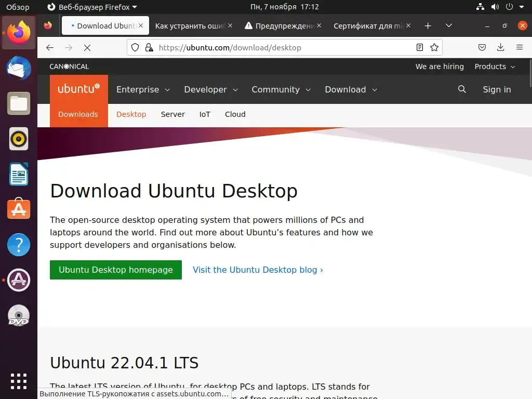Screen dimensions: 532x399
Task: Select the IoT downloads section
Action: point(205,114)
